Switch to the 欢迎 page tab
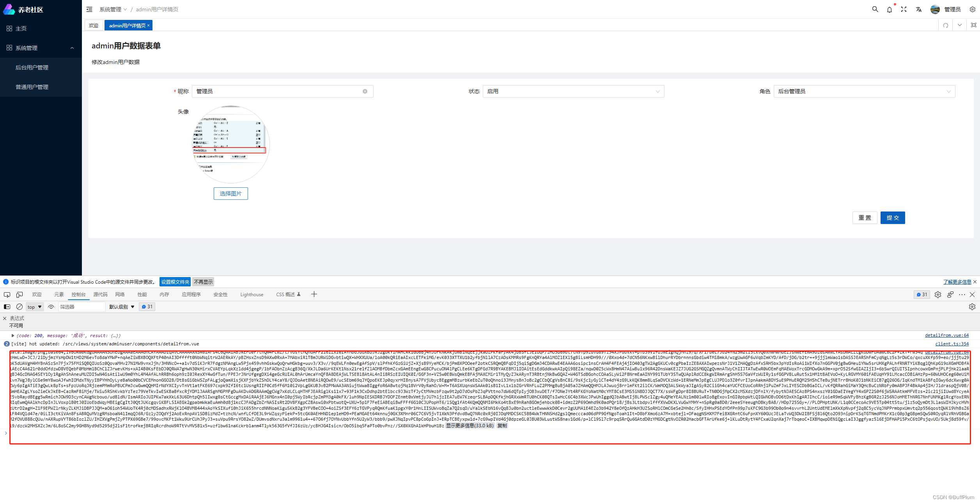 [94, 25]
